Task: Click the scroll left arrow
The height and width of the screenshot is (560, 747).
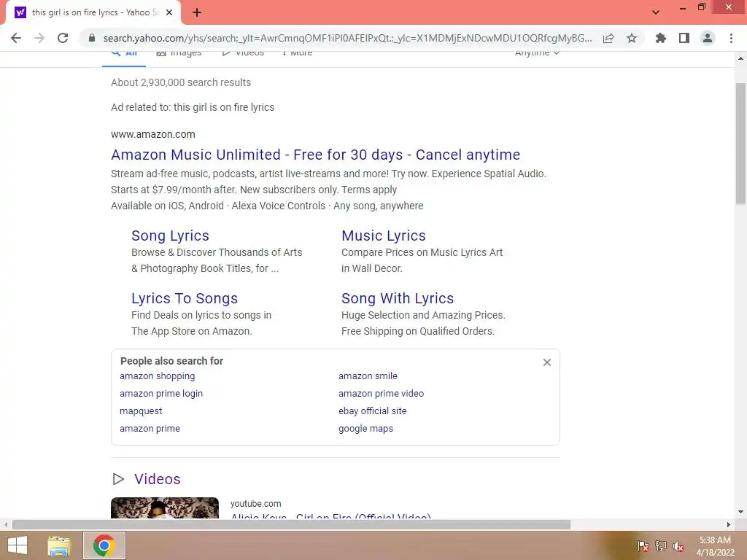Action: [6, 525]
